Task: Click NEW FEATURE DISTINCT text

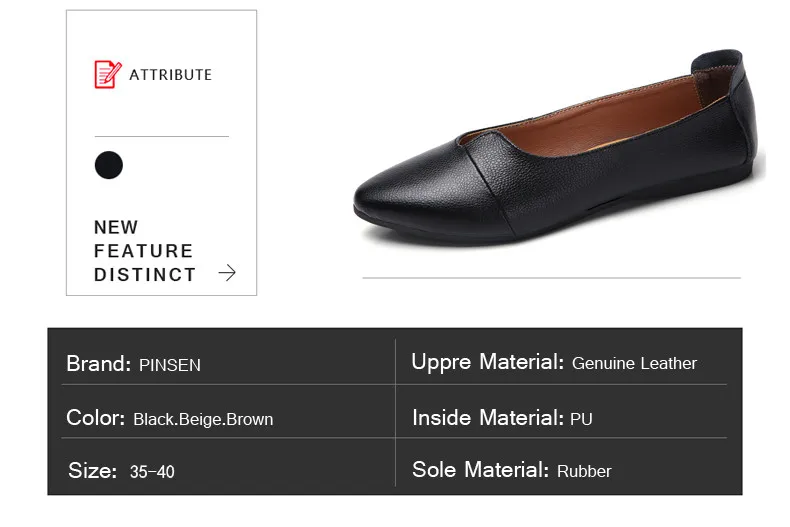Action: coord(145,251)
